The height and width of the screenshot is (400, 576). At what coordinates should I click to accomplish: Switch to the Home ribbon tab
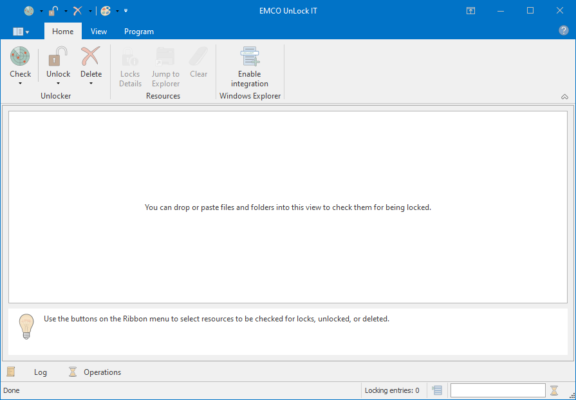point(63,32)
